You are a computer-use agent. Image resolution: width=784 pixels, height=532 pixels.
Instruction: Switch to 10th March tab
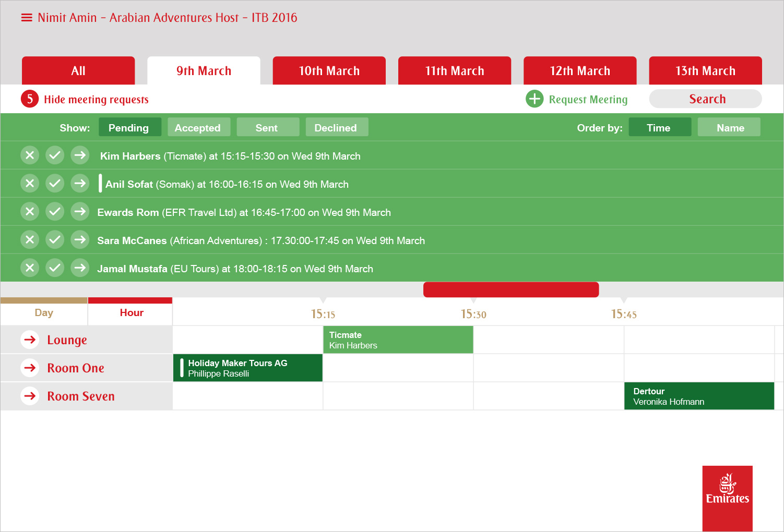(x=329, y=71)
